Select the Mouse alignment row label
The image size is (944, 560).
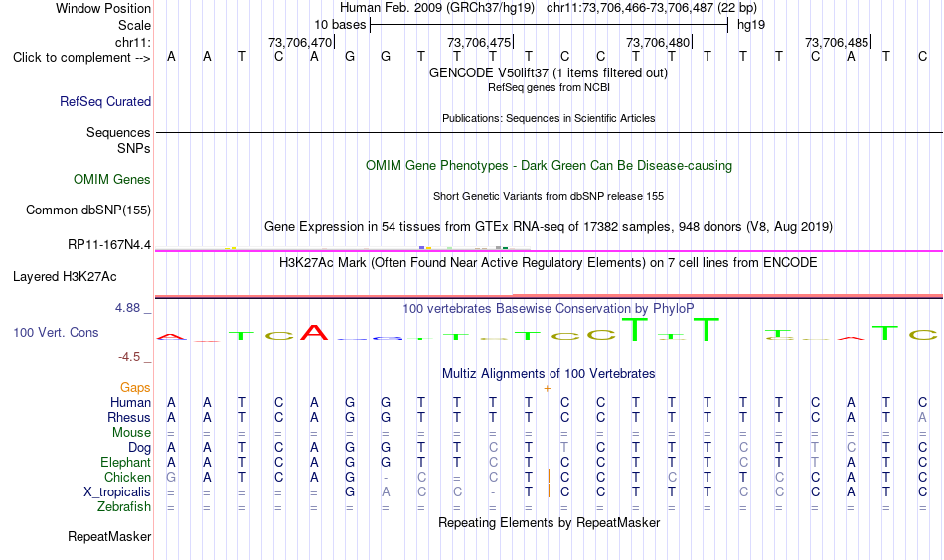[131, 433]
